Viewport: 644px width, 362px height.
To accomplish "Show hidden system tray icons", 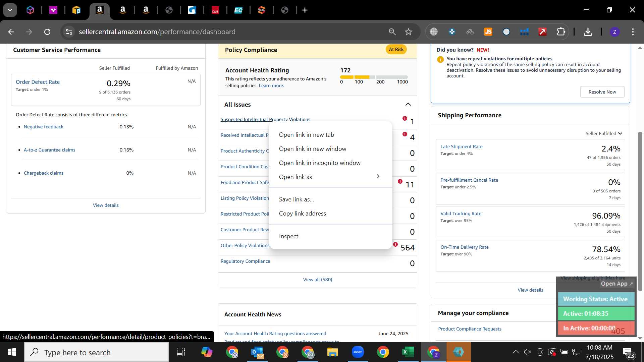I will (x=516, y=352).
